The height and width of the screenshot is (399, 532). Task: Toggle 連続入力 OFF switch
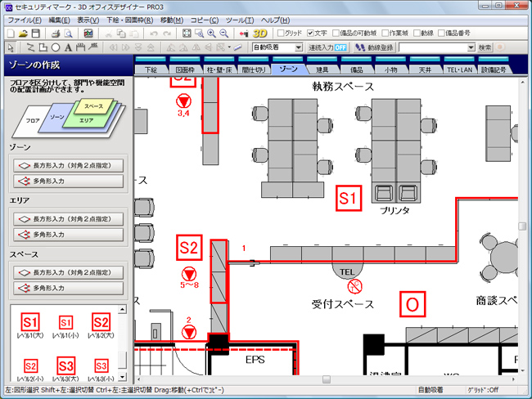(327, 47)
